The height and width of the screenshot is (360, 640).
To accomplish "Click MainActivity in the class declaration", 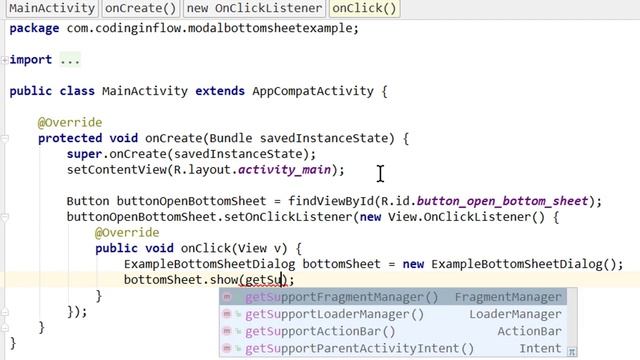I will (145, 91).
